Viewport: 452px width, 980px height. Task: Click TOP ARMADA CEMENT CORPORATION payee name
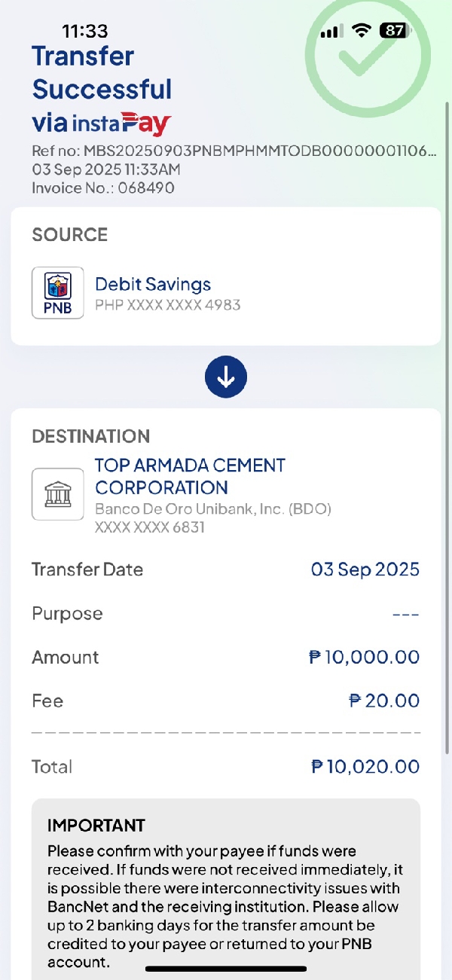tap(190, 476)
